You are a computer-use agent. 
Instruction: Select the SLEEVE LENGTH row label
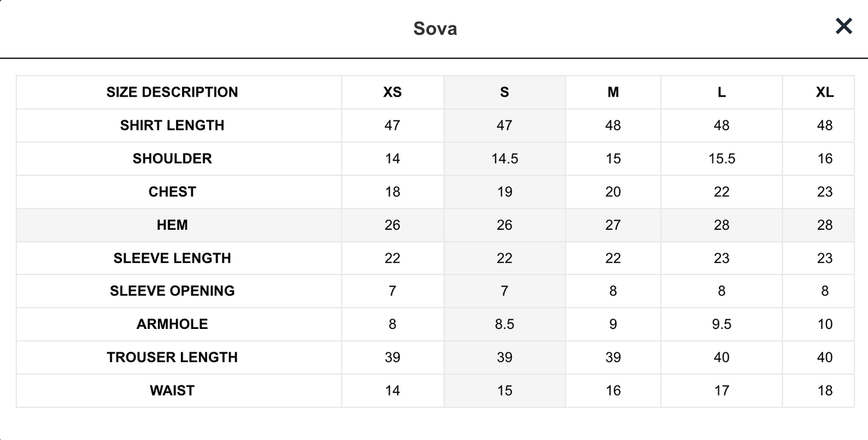[x=172, y=258]
